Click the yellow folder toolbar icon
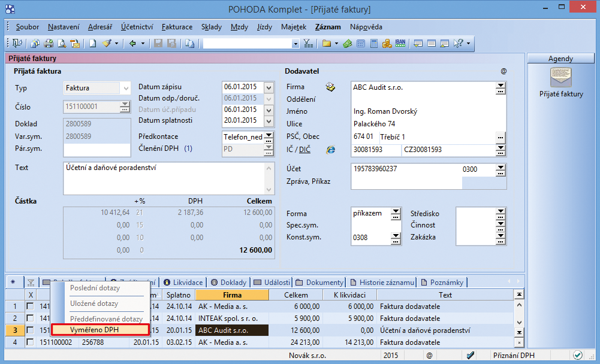The image size is (600, 364). point(327,43)
